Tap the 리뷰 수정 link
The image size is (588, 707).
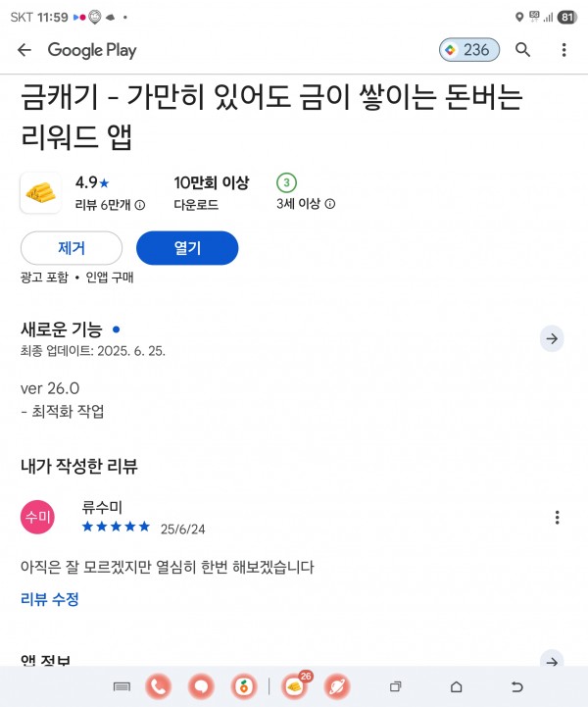click(50, 599)
